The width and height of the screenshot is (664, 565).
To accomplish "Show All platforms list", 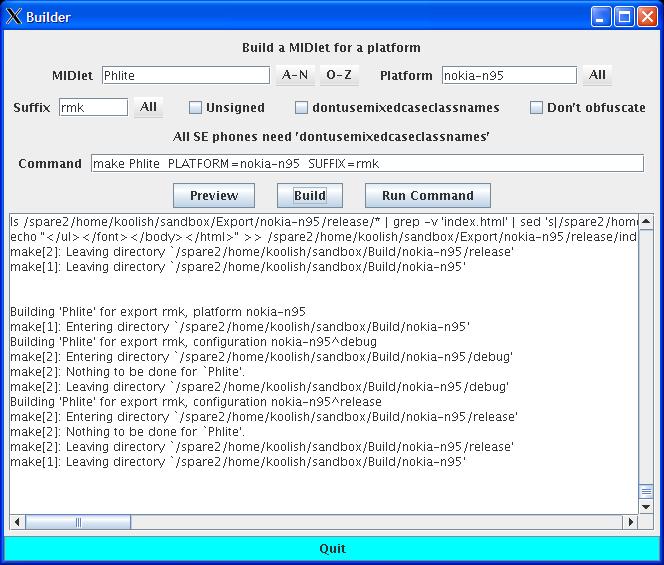I will tap(597, 75).
